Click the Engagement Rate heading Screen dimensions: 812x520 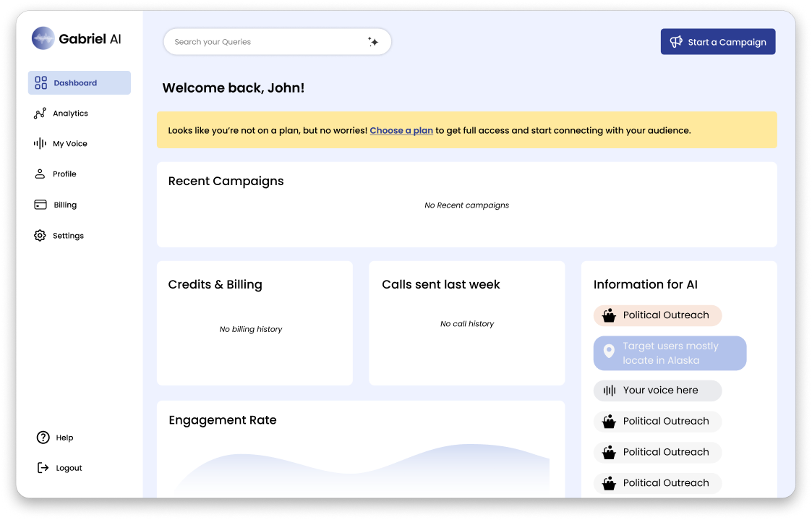(x=223, y=420)
